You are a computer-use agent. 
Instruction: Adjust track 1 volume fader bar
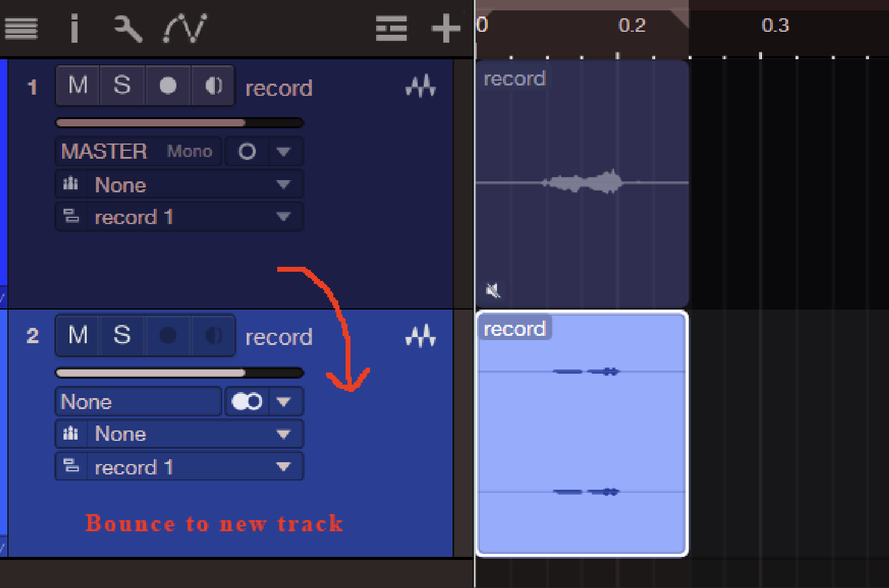click(180, 123)
